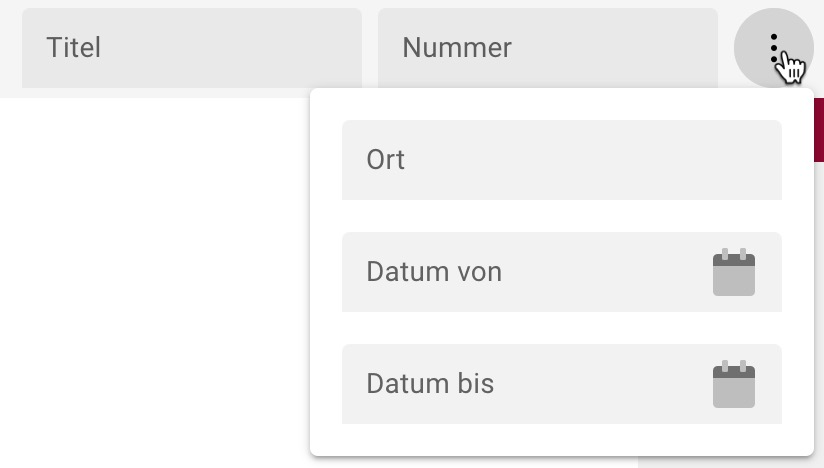This screenshot has width=824, height=468.
Task: Toggle the additional filter popup
Action: tap(773, 48)
